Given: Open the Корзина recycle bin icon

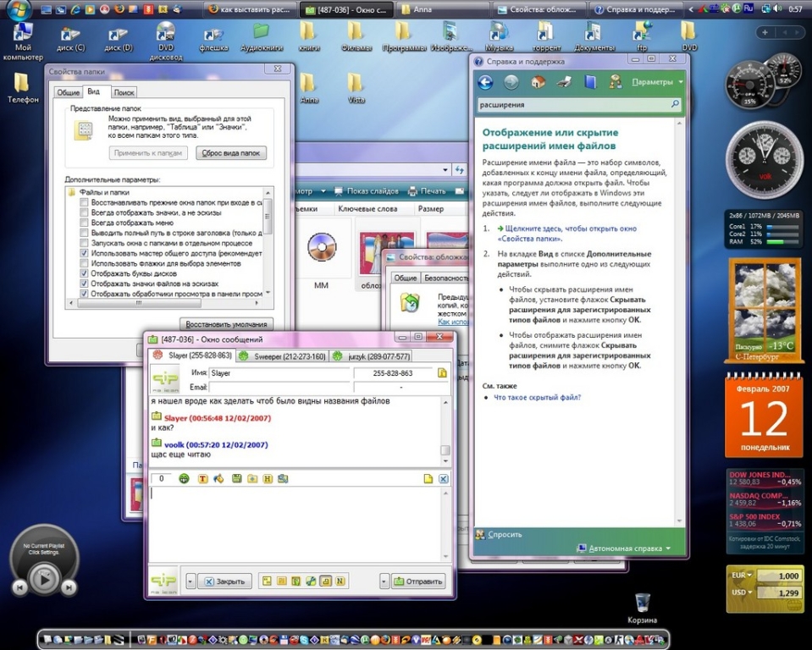Looking at the screenshot, I should 642,608.
